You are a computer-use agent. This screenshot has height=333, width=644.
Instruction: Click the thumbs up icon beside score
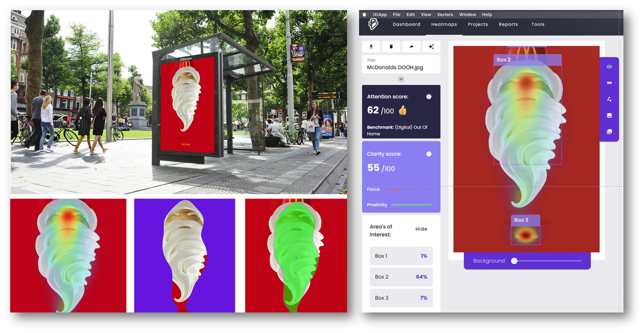tap(402, 110)
